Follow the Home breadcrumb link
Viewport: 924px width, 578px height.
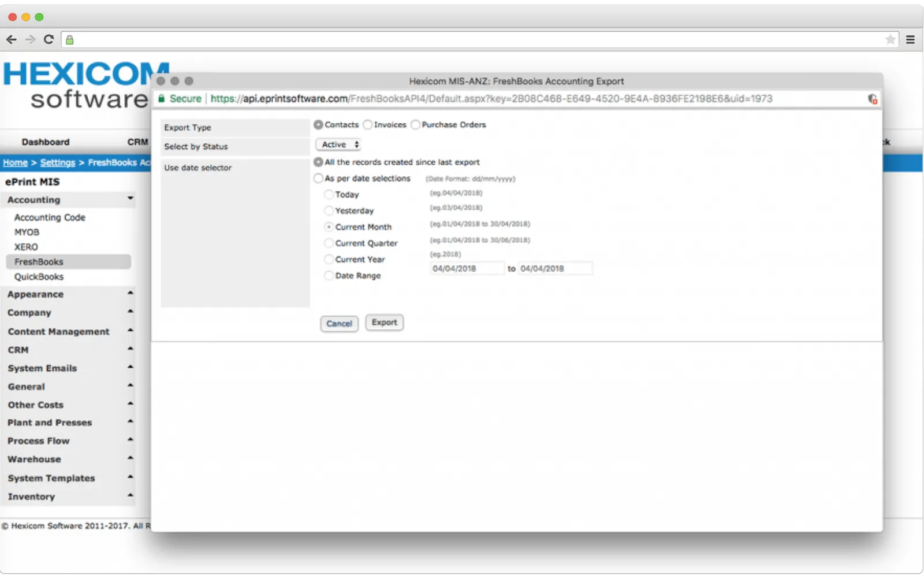click(x=15, y=163)
